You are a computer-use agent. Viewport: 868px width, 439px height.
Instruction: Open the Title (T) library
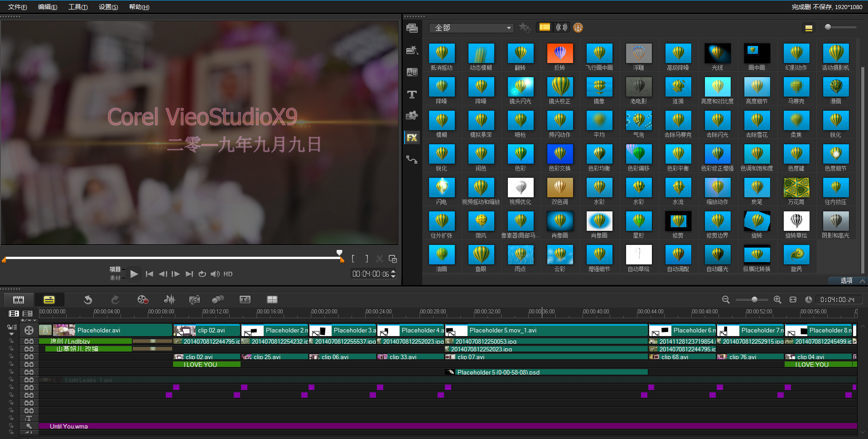(x=412, y=94)
